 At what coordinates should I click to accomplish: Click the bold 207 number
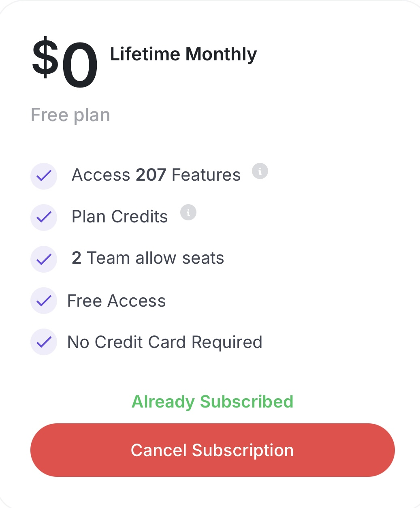(x=151, y=175)
